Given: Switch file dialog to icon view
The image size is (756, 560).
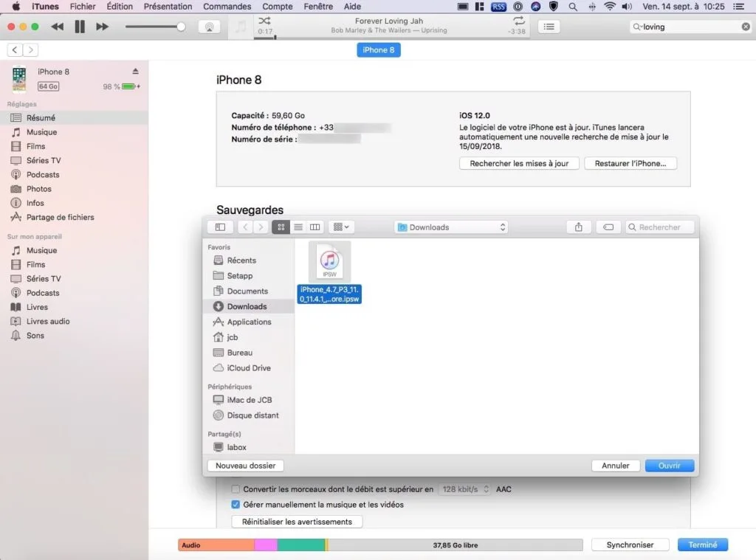Looking at the screenshot, I should pos(281,227).
